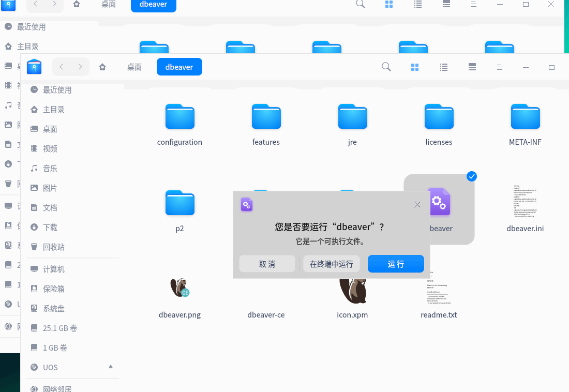Click 桌面 breadcrumb in back window

tap(109, 4)
